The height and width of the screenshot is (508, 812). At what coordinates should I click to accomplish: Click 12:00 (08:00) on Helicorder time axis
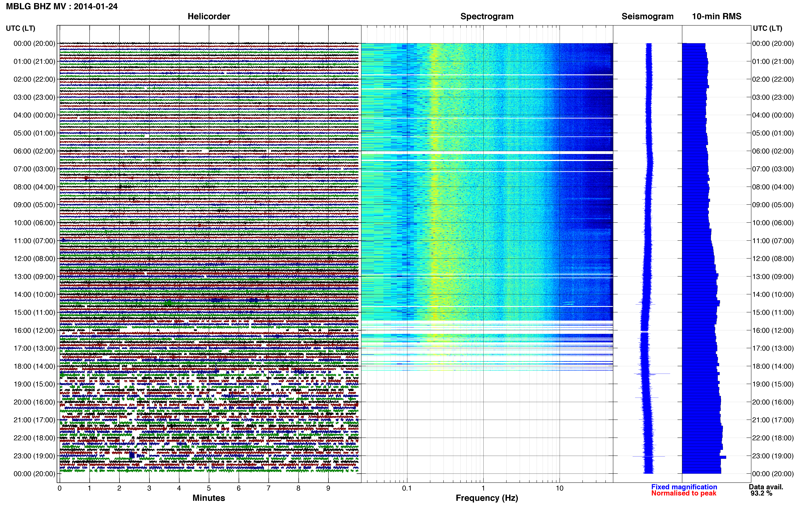pyautogui.click(x=34, y=259)
